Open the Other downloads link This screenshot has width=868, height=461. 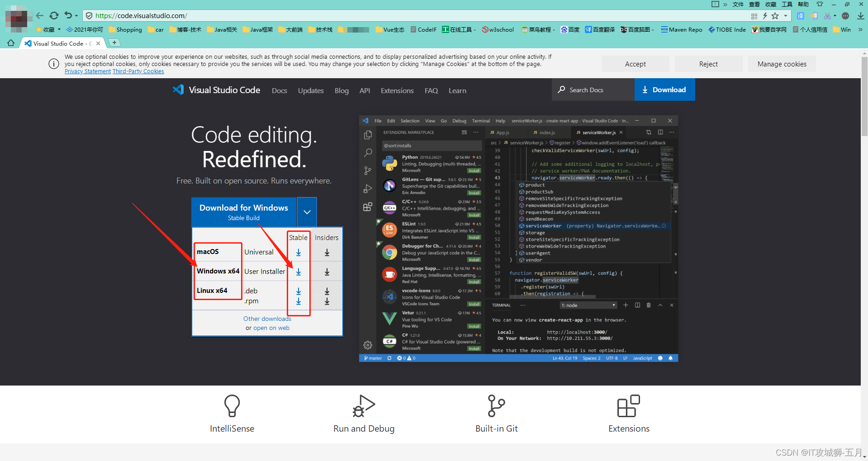pyautogui.click(x=267, y=319)
